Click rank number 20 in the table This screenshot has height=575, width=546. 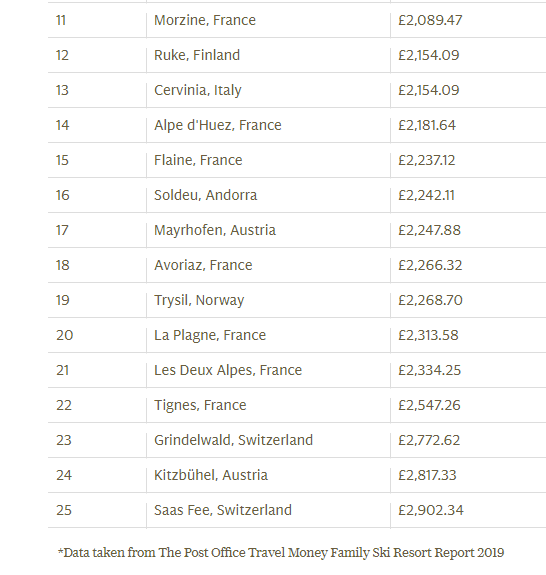[x=65, y=336]
